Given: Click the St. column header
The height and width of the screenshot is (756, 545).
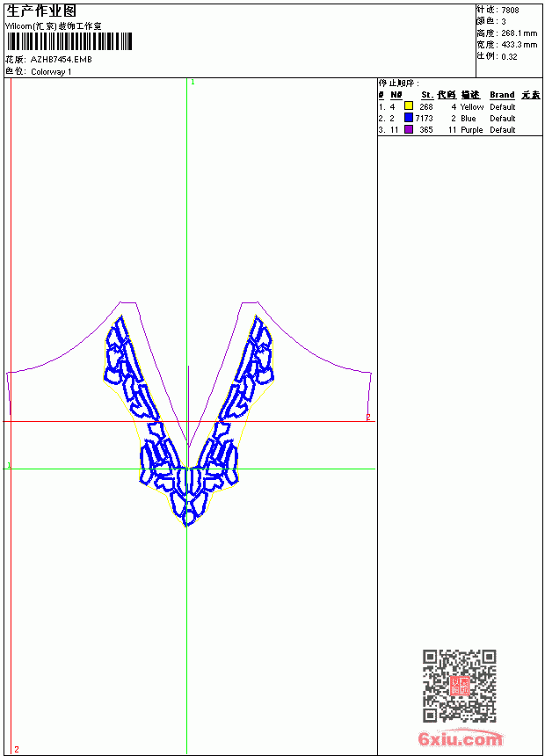Looking at the screenshot, I should point(427,95).
